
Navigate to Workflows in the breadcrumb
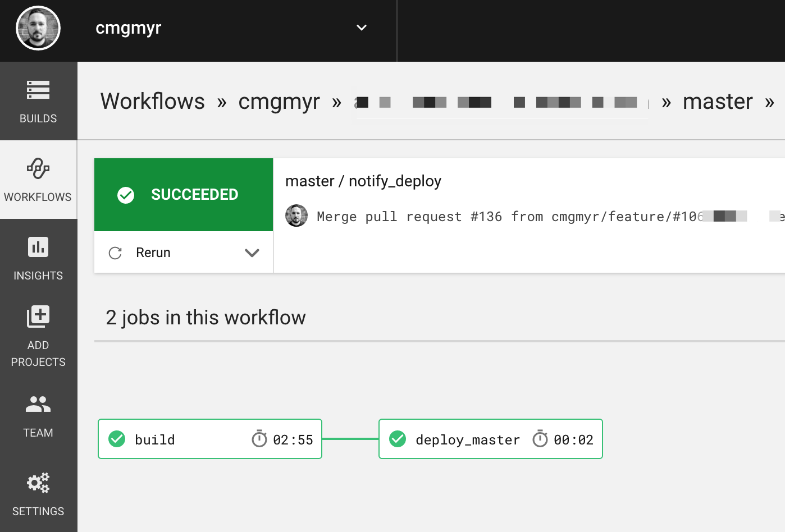point(152,102)
